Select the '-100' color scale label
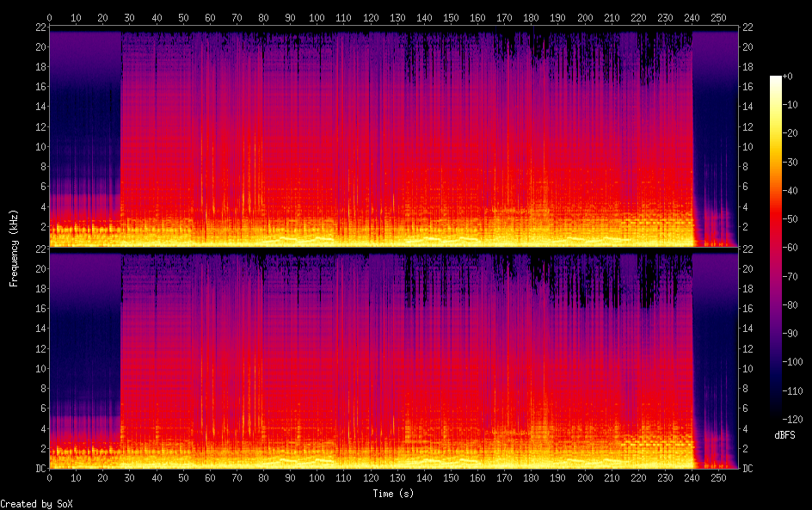812x510 pixels. click(792, 362)
